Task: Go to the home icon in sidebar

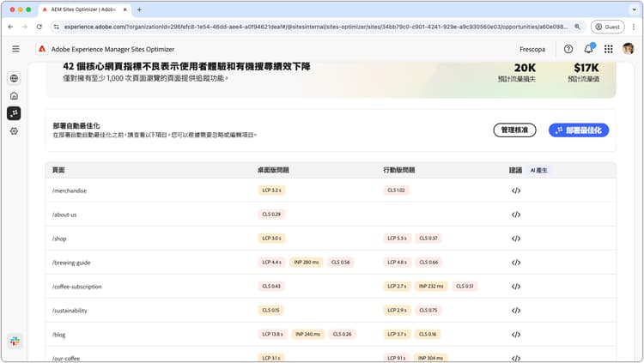Action: point(14,95)
